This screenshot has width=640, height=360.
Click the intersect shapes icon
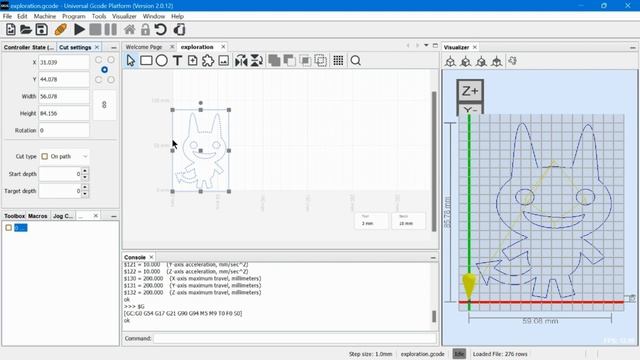click(x=305, y=60)
